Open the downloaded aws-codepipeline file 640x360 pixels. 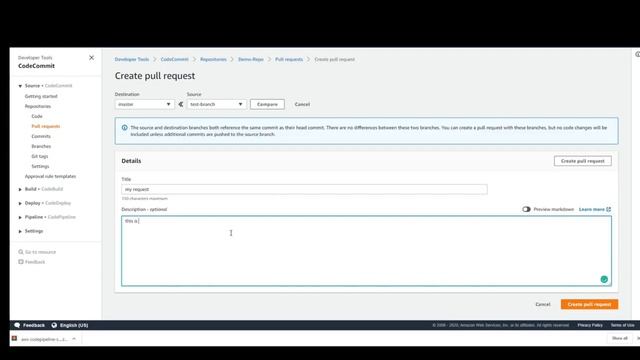pos(44,339)
